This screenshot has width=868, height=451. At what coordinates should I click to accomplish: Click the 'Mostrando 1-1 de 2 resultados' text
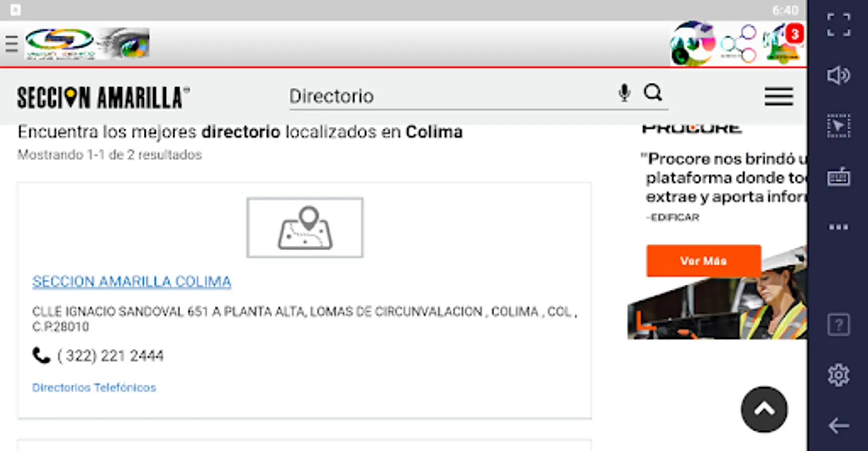110,155
